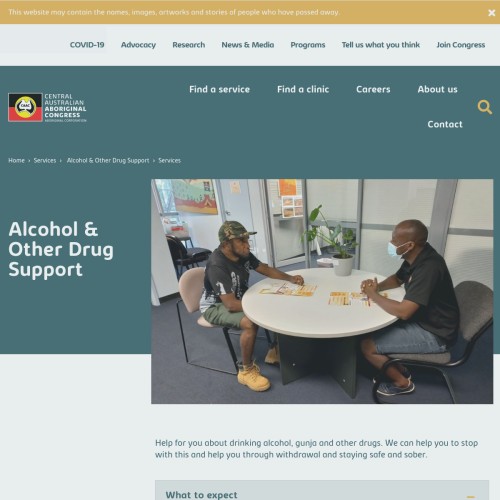This screenshot has height=500, width=500.
Task: Open the Find a service menu
Action: tap(219, 89)
